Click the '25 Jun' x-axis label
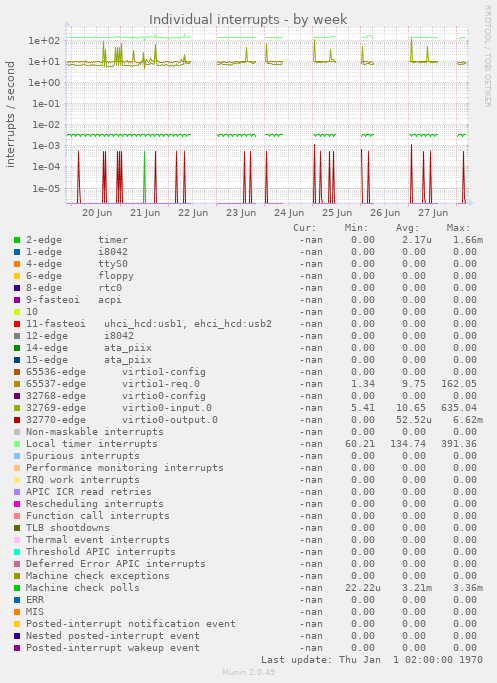Viewport: 497px width, 683px height. coord(337,213)
